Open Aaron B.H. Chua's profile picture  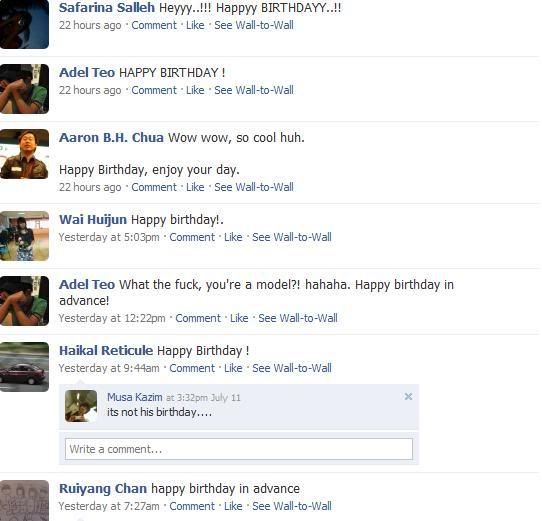24,154
